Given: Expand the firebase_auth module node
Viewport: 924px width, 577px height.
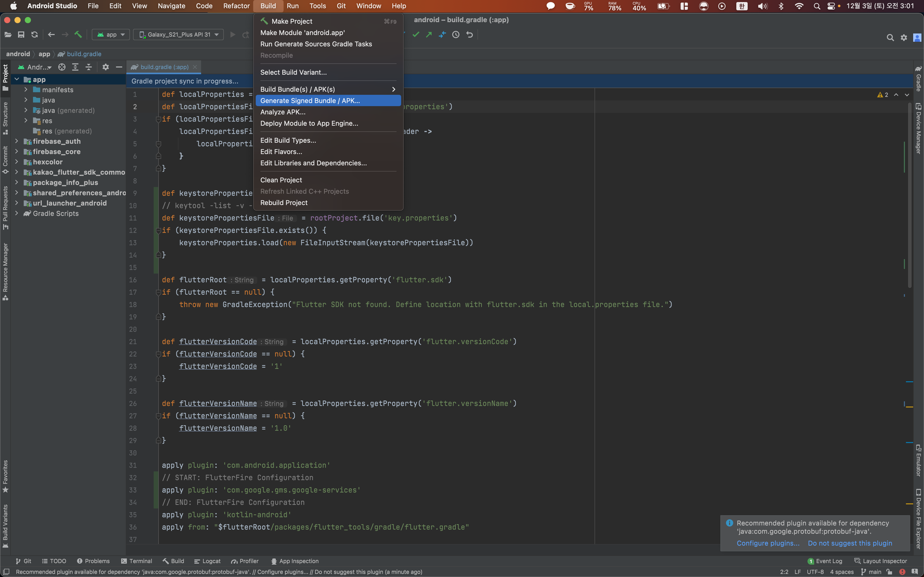Looking at the screenshot, I should (x=16, y=141).
